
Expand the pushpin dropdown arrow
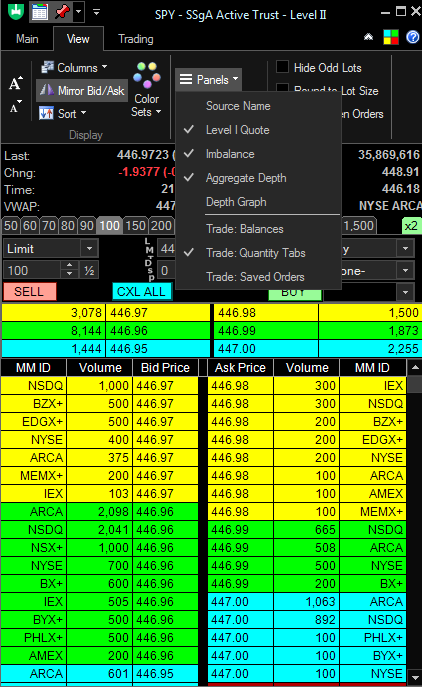click(78, 12)
